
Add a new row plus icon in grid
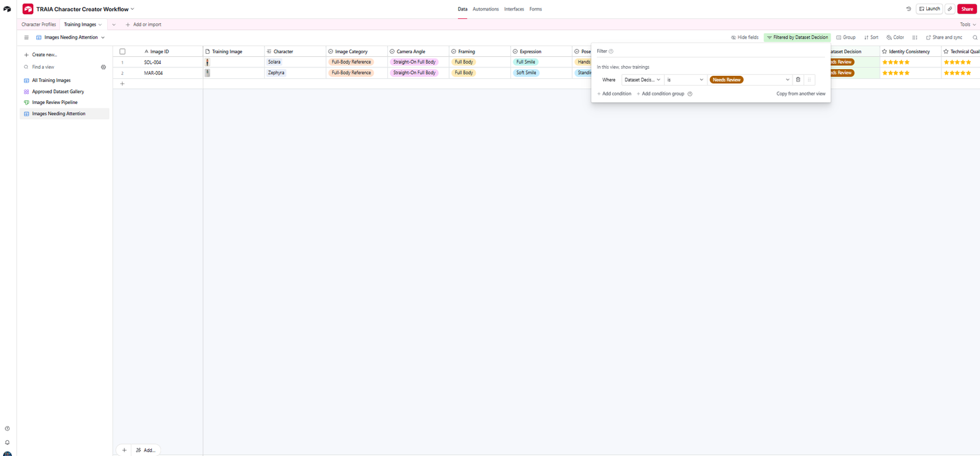point(123,83)
